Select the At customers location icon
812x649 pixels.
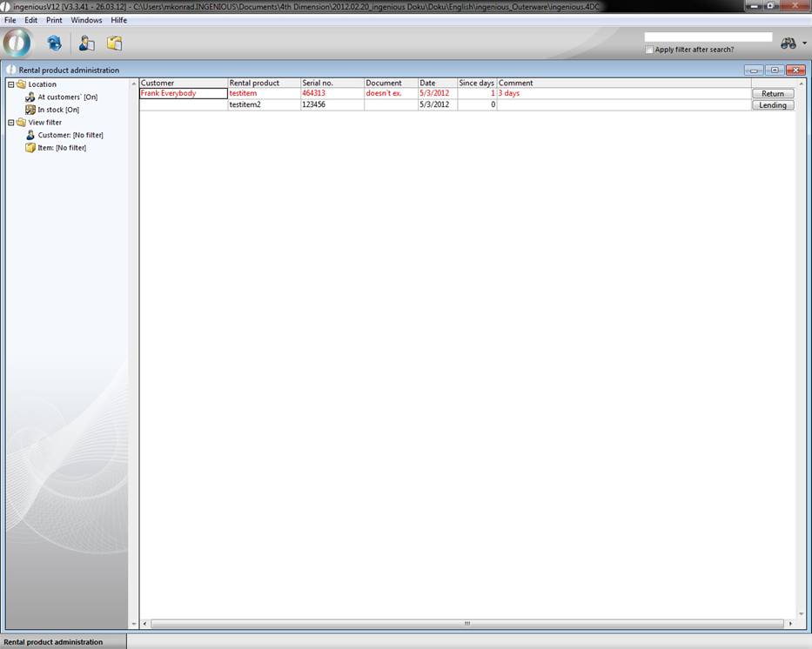30,97
